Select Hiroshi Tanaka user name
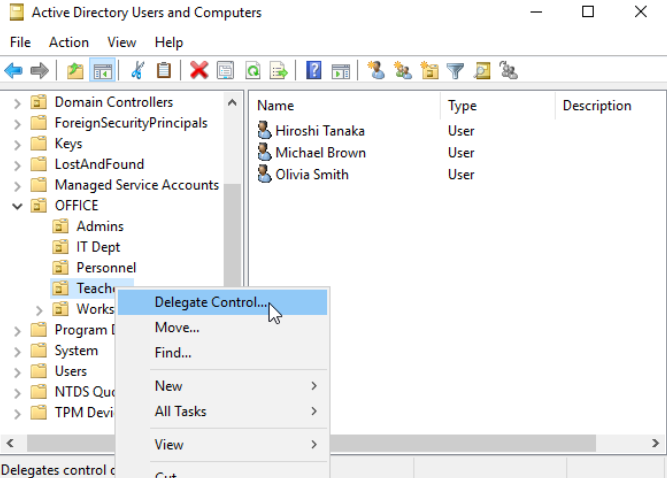 tap(320, 131)
